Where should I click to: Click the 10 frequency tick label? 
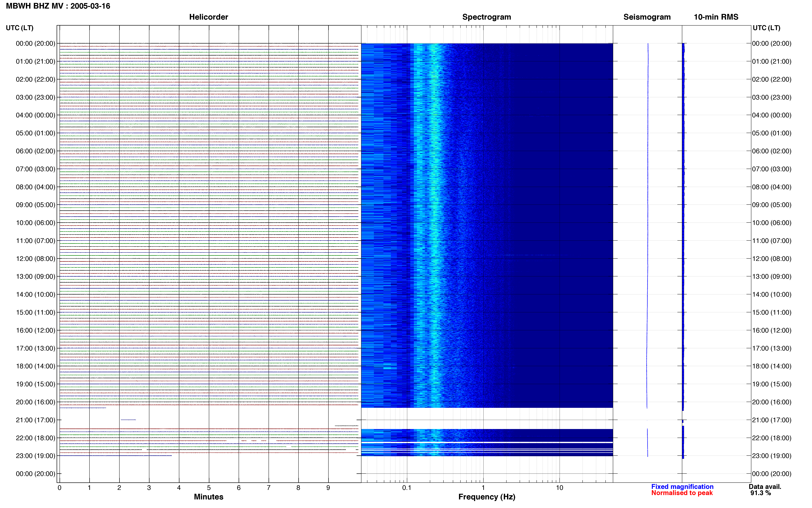[559, 487]
